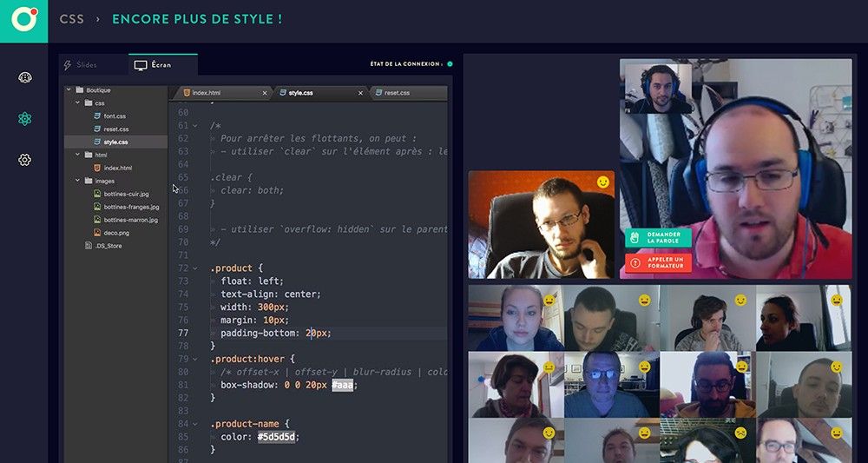Viewport: 868px width, 463px height.
Task: Open settings via the sidebar gear icon
Action: pos(24,160)
